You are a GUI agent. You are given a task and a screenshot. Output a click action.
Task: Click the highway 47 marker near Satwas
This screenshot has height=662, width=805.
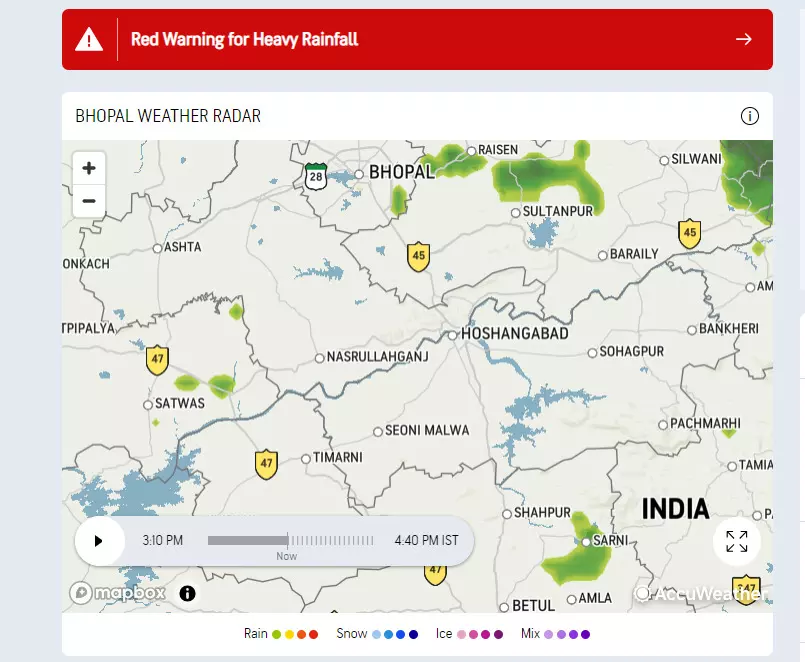[156, 360]
